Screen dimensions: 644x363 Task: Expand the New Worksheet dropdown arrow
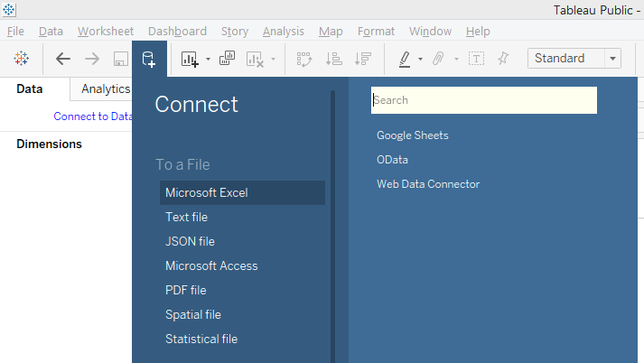click(x=208, y=60)
